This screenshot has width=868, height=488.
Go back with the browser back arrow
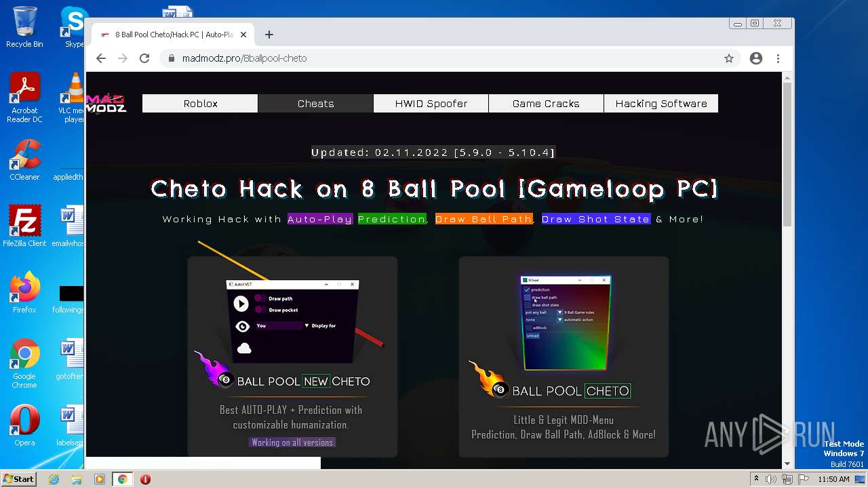(x=101, y=58)
